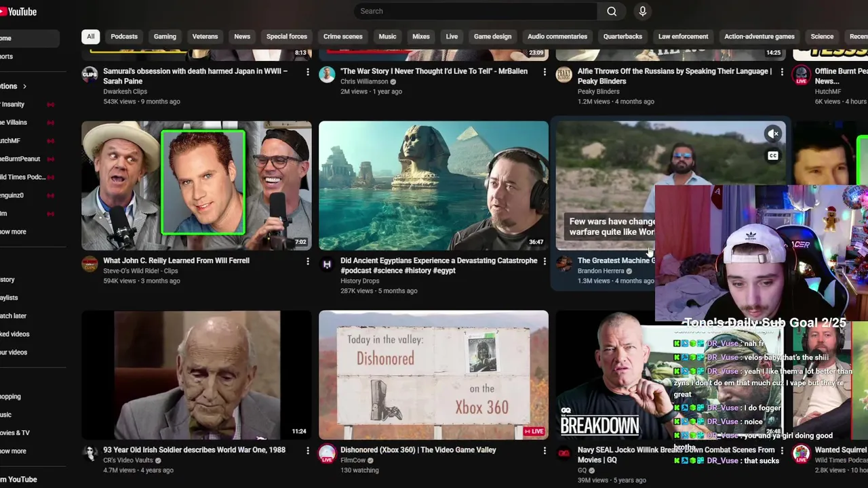
Task: Filter feed by Quarterbacks
Action: [623, 37]
